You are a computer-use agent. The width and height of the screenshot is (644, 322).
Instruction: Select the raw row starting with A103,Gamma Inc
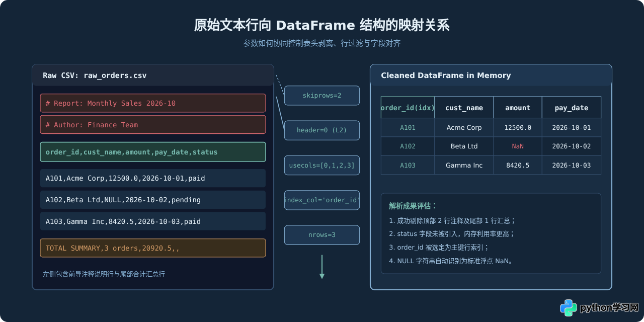point(153,221)
